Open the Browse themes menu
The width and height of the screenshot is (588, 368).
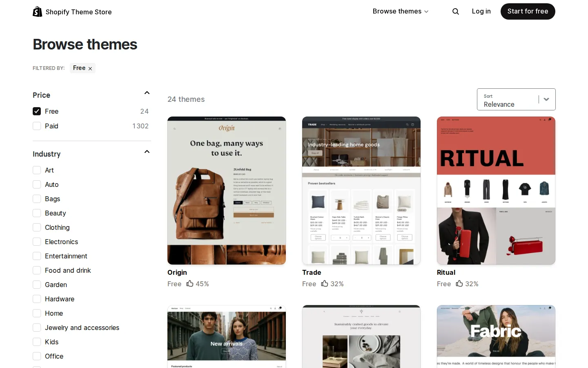click(401, 11)
